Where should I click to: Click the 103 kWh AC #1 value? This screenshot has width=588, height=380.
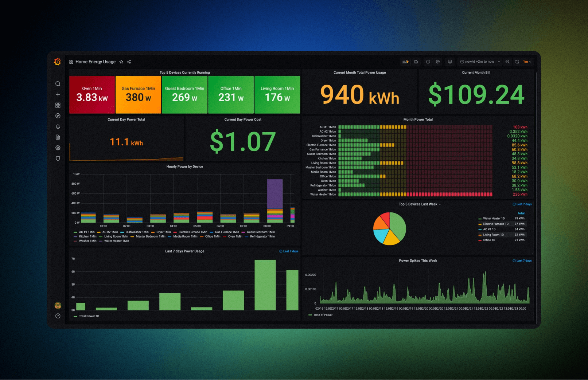coord(520,127)
